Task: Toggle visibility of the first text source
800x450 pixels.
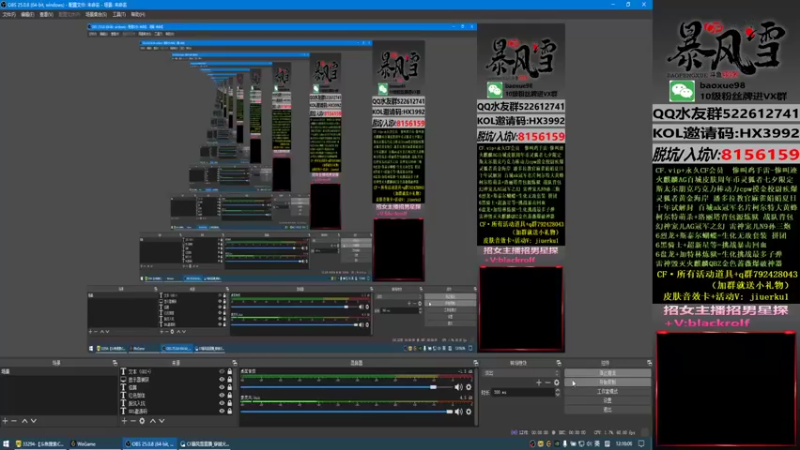Action: 221,371
